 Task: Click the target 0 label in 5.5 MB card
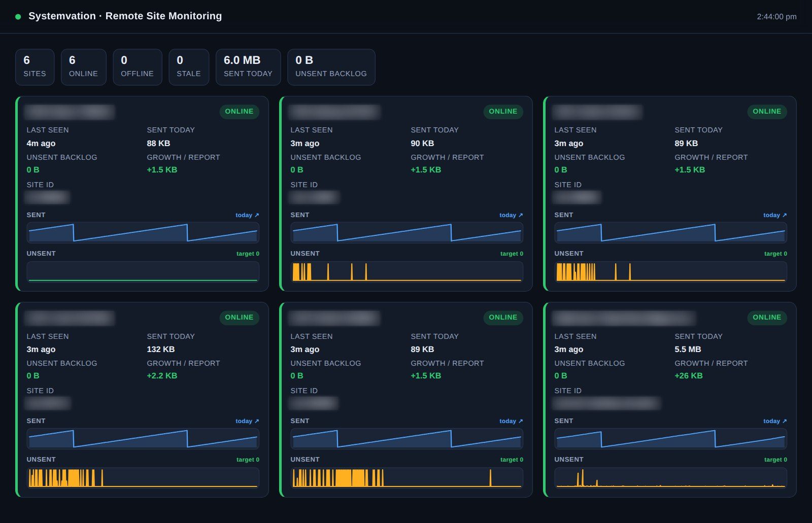(775, 460)
